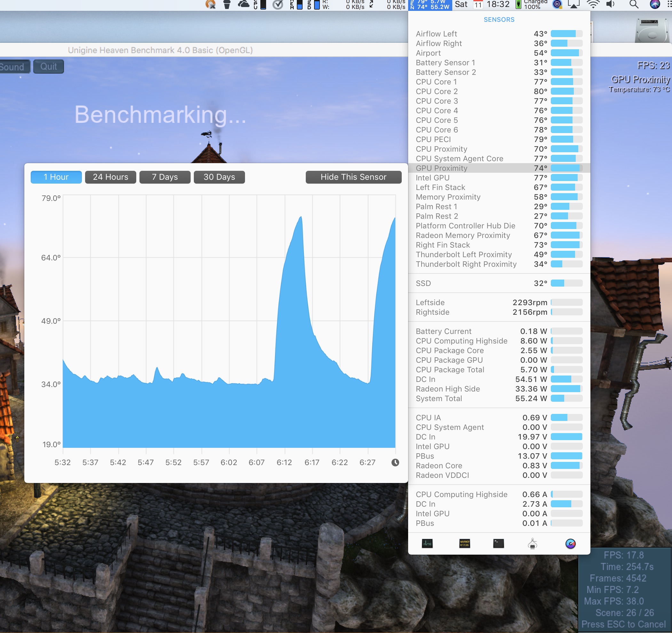Open the Console app icon
The width and height of the screenshot is (672, 633).
coord(464,543)
